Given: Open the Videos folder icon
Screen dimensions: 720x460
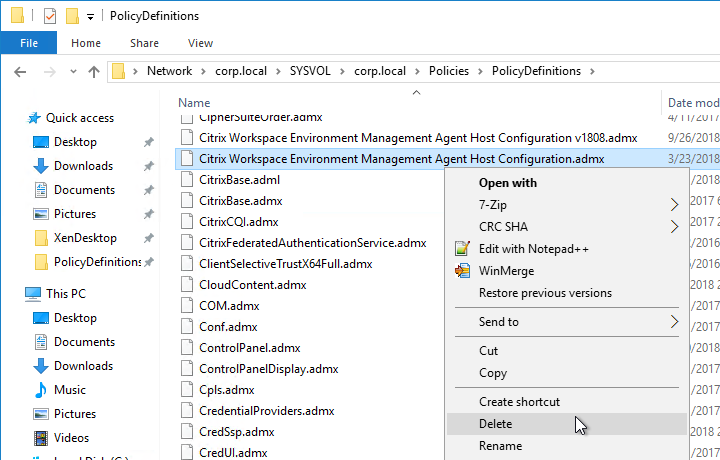Looking at the screenshot, I should (41, 438).
